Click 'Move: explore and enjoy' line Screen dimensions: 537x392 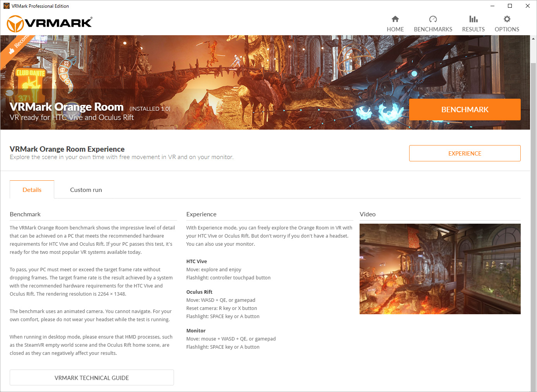point(213,269)
